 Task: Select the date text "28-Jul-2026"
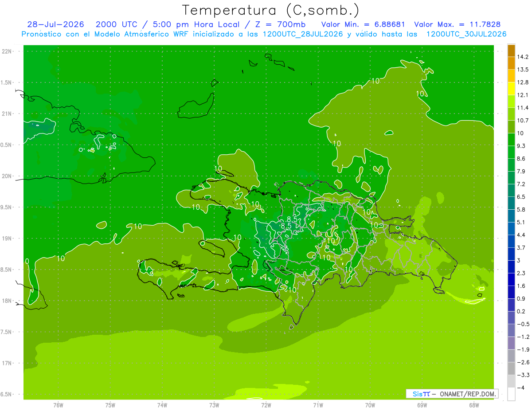(x=55, y=24)
